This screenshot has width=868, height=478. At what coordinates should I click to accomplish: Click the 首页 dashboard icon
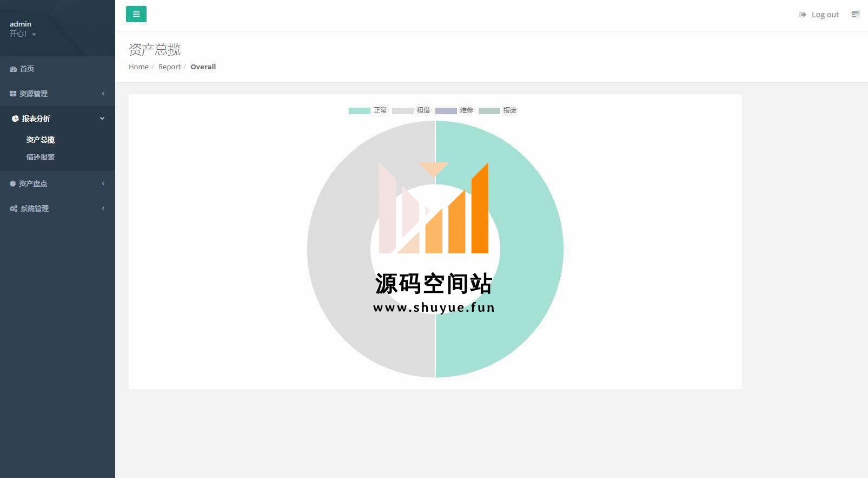point(13,69)
